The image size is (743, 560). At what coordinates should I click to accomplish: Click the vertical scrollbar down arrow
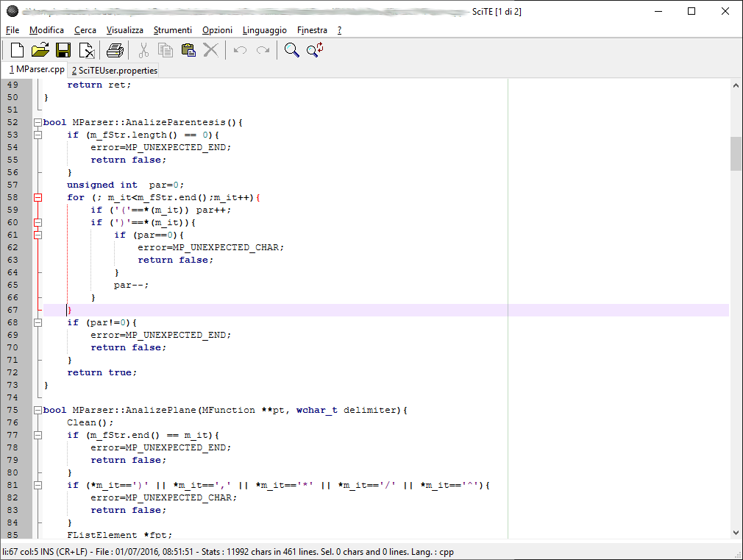[736, 532]
